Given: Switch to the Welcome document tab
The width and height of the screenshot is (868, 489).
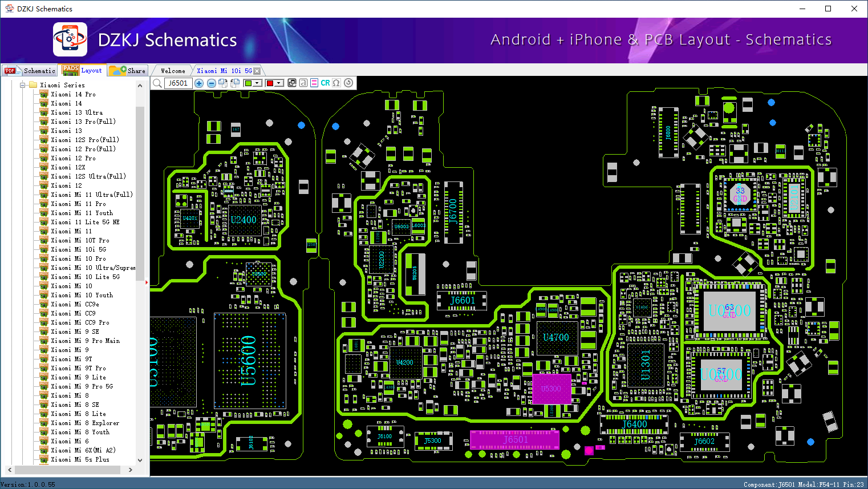Looking at the screenshot, I should (173, 71).
